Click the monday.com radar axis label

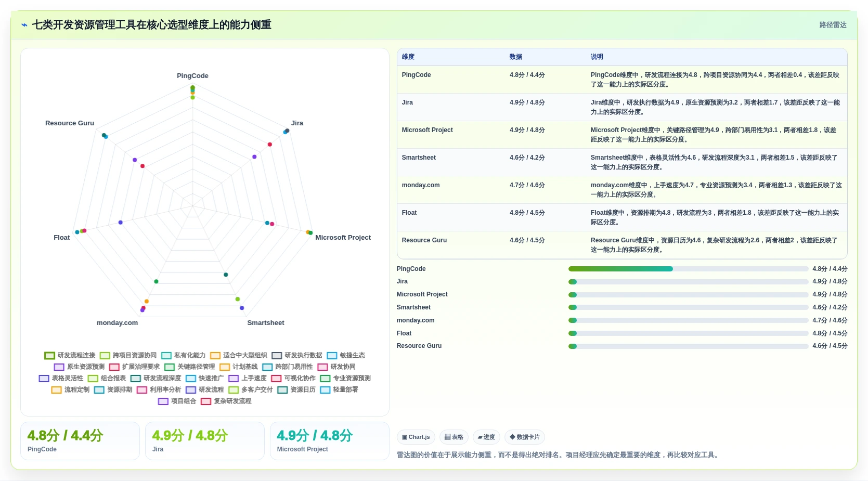click(118, 323)
